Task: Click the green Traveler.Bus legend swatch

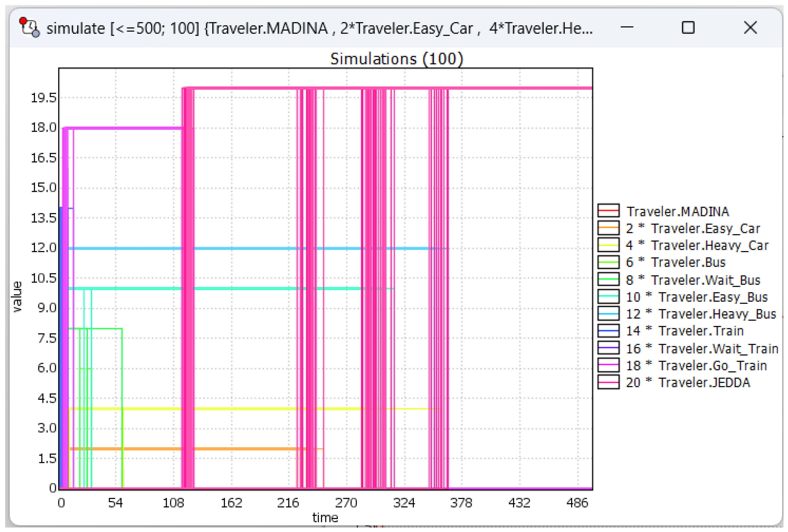Action: [608, 262]
